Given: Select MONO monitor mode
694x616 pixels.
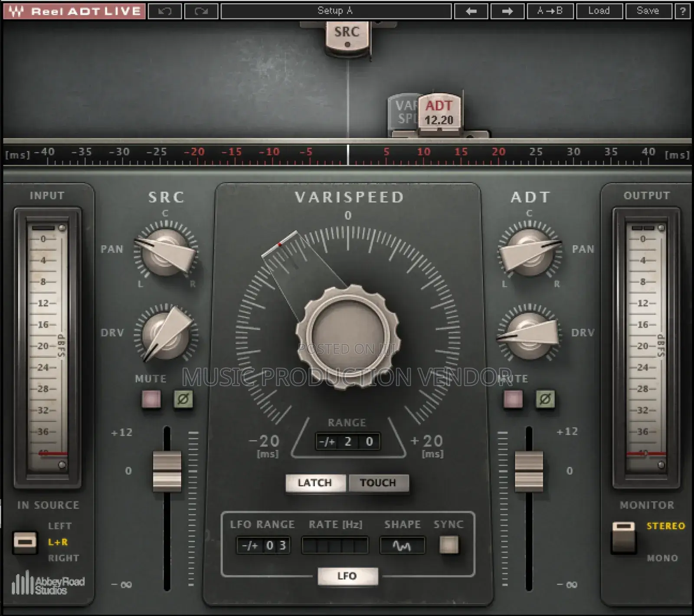Looking at the screenshot, I should click(x=662, y=558).
